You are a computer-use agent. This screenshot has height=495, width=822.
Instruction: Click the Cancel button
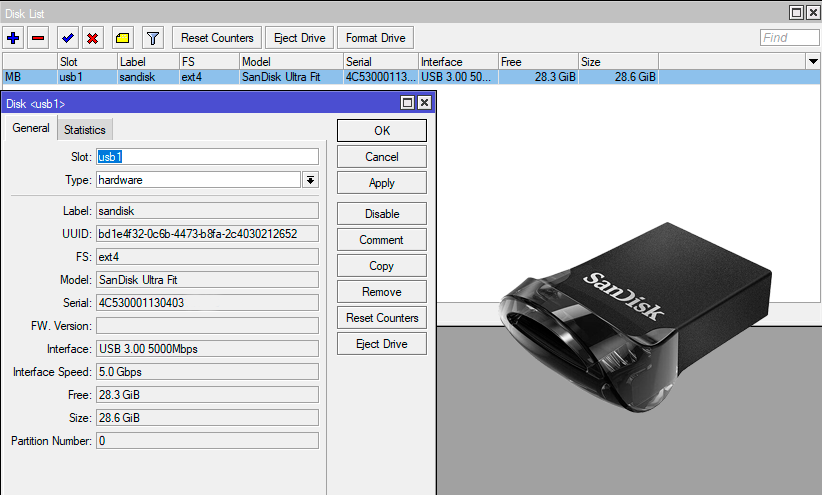(x=382, y=157)
